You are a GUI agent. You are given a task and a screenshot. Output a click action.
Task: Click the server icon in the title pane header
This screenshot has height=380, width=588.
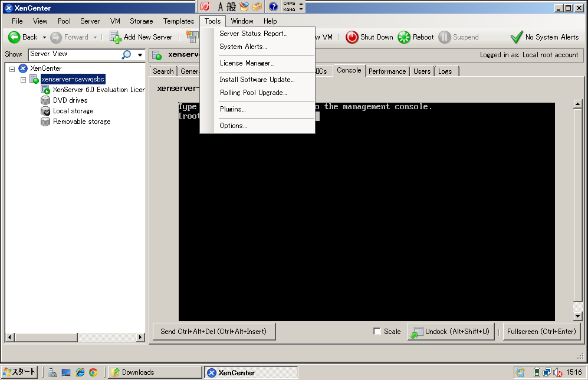click(157, 55)
